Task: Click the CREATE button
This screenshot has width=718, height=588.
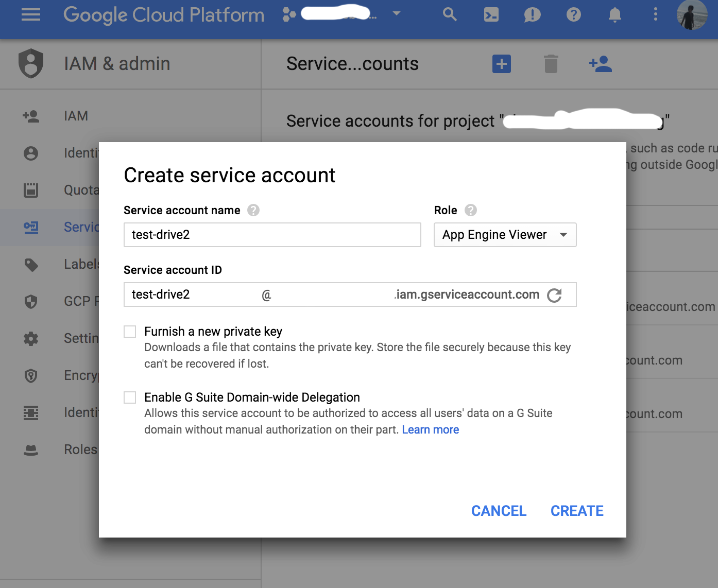Action: [x=577, y=511]
